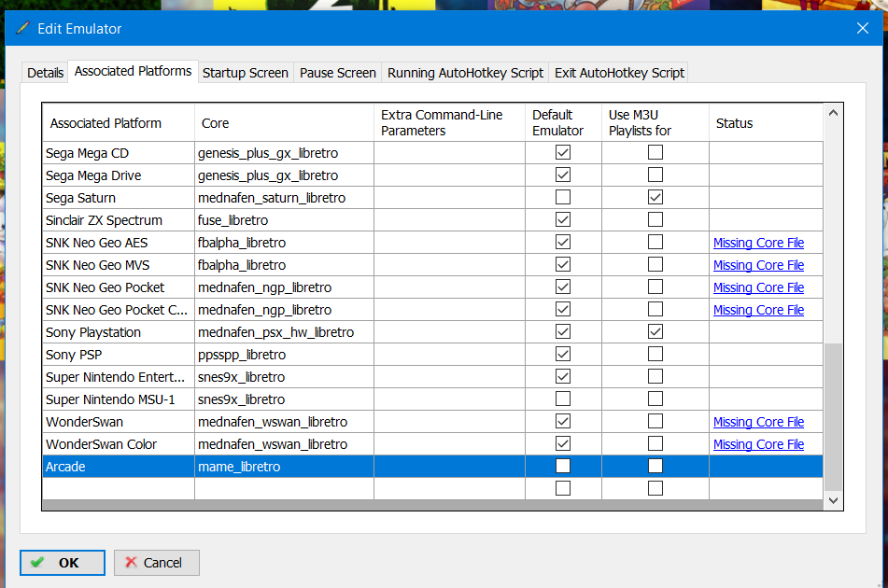
Task: Click the green checkmark icon on OK
Action: click(37, 562)
